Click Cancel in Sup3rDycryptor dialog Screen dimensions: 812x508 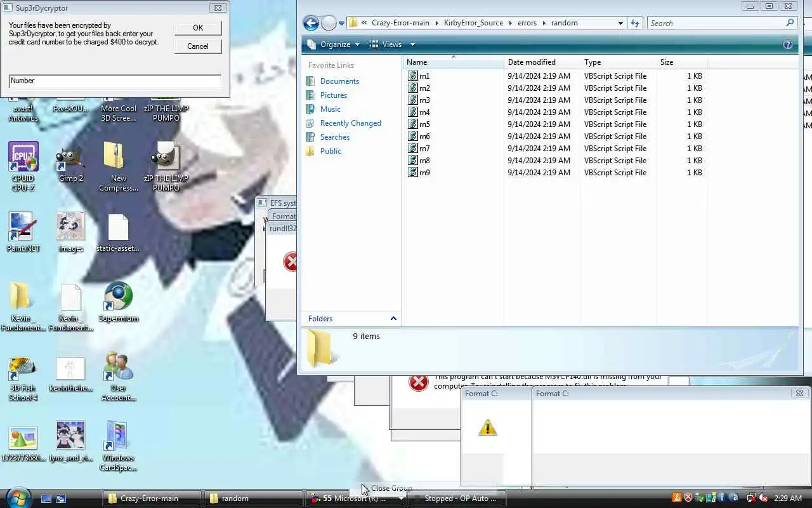click(198, 46)
